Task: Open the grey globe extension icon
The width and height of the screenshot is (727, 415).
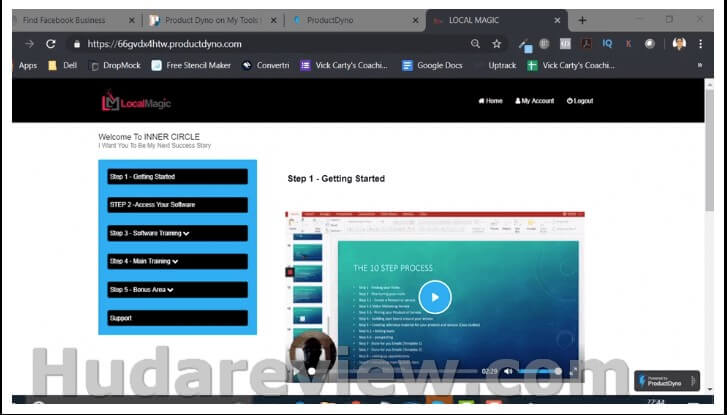Action: [x=544, y=44]
